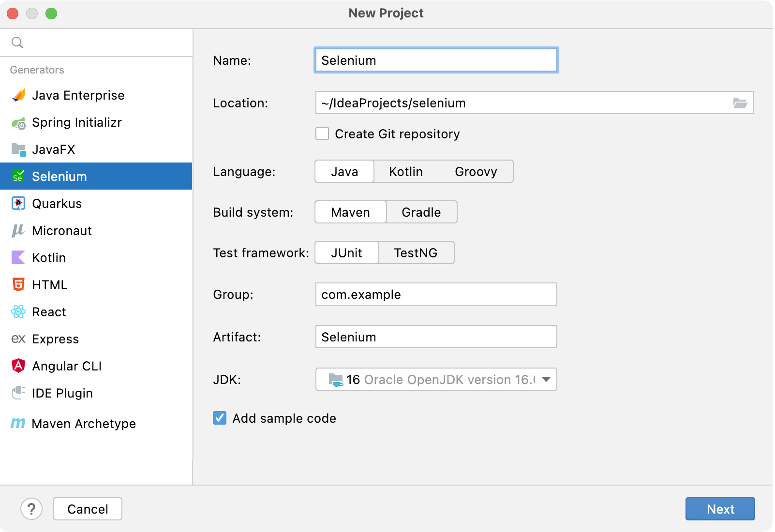The image size is (775, 532).
Task: Select JUnit test framework
Action: 347,253
